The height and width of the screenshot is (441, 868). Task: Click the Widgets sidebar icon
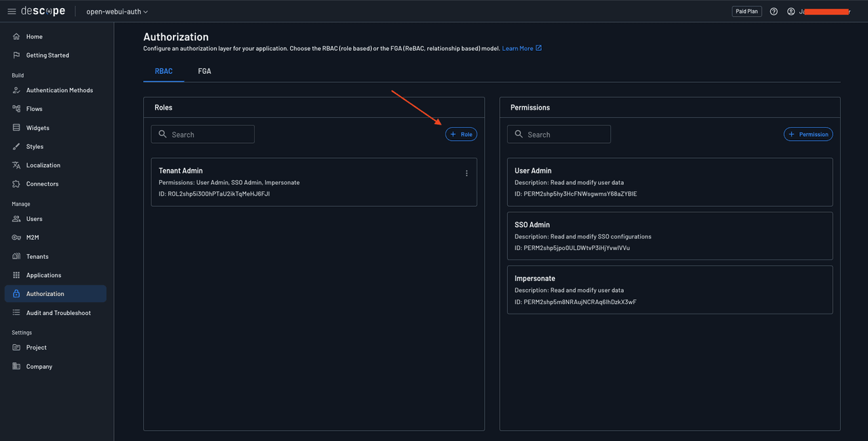(x=16, y=127)
